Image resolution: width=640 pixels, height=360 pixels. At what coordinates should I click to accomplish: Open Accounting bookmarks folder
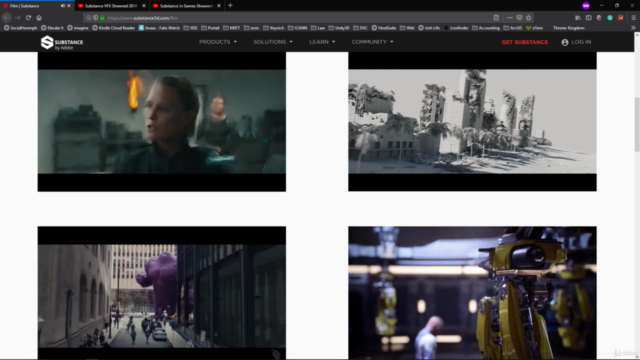(x=486, y=28)
